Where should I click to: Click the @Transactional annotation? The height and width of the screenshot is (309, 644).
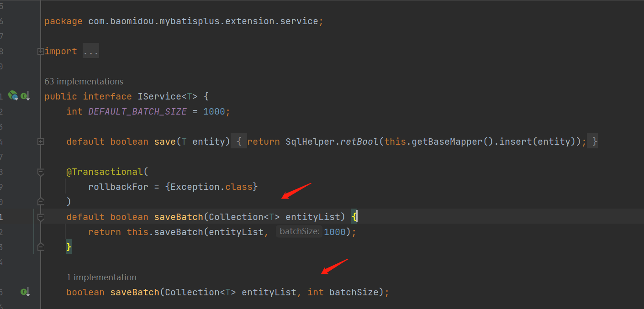click(x=105, y=172)
